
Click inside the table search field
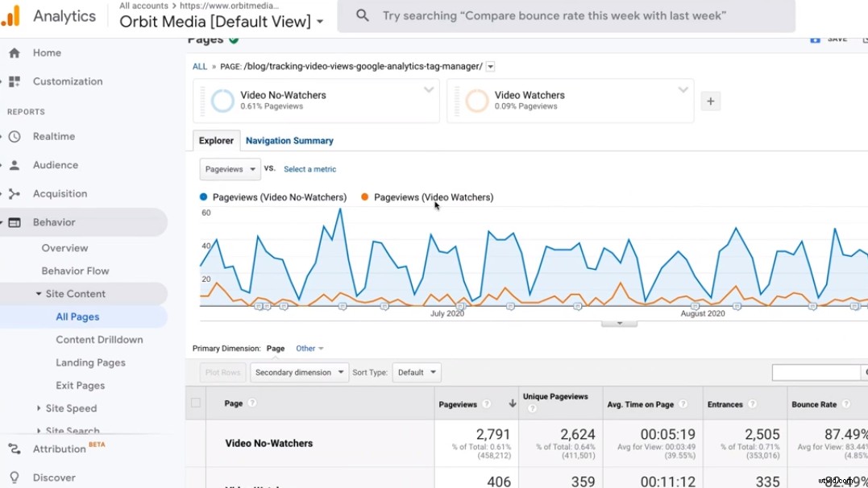pos(816,372)
